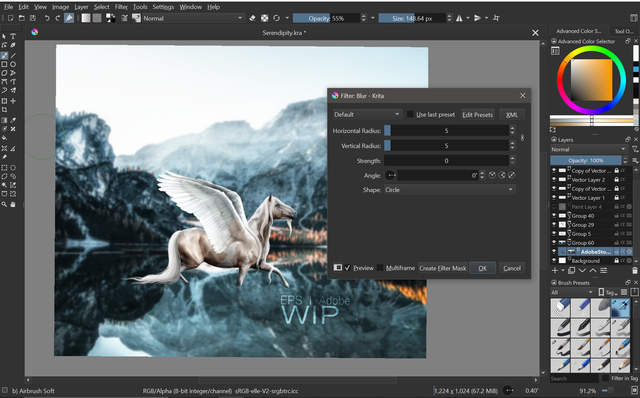640x398 pixels.
Task: Adjust the Horizontal Radius slider
Action: point(446,131)
